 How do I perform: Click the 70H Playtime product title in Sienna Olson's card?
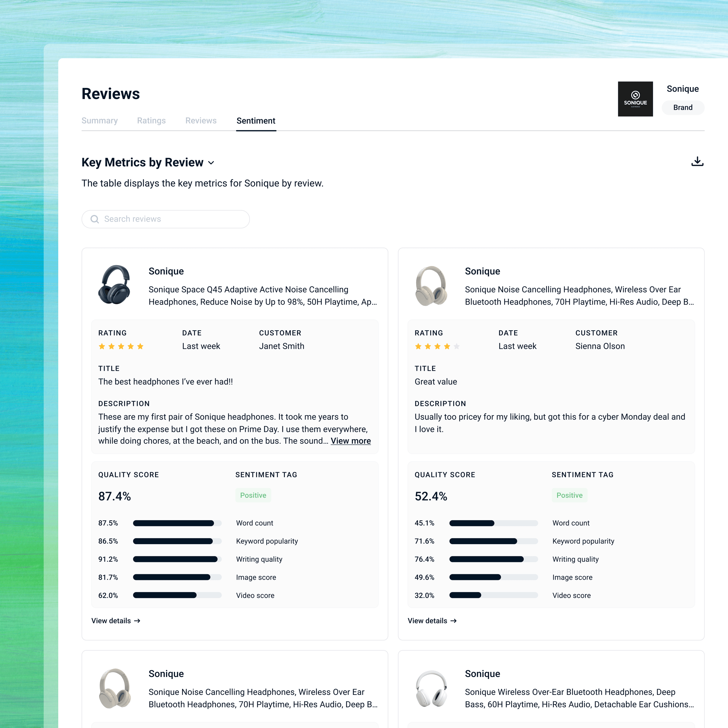[x=579, y=296]
